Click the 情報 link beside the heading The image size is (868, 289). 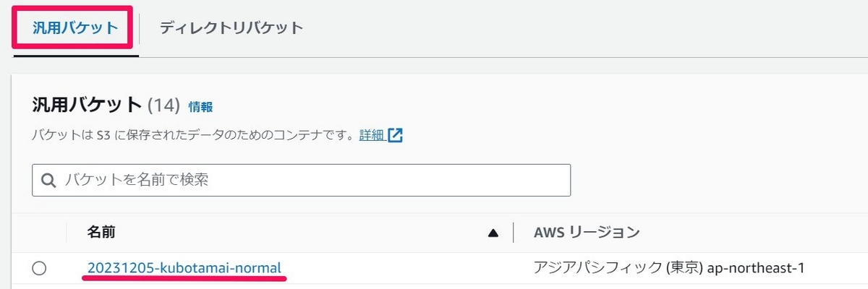click(200, 107)
